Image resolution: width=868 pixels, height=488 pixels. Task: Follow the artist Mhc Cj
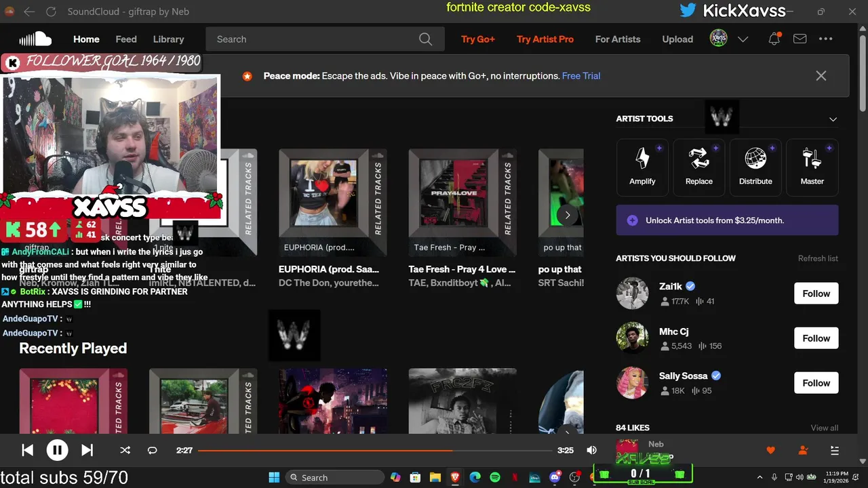(x=816, y=338)
